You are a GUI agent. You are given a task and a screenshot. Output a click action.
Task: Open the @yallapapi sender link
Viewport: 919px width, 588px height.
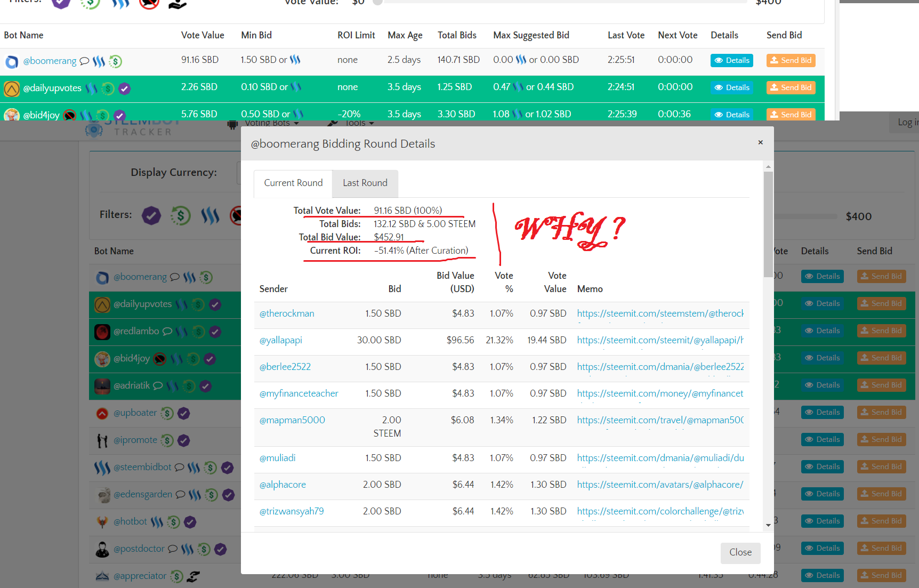click(x=281, y=340)
